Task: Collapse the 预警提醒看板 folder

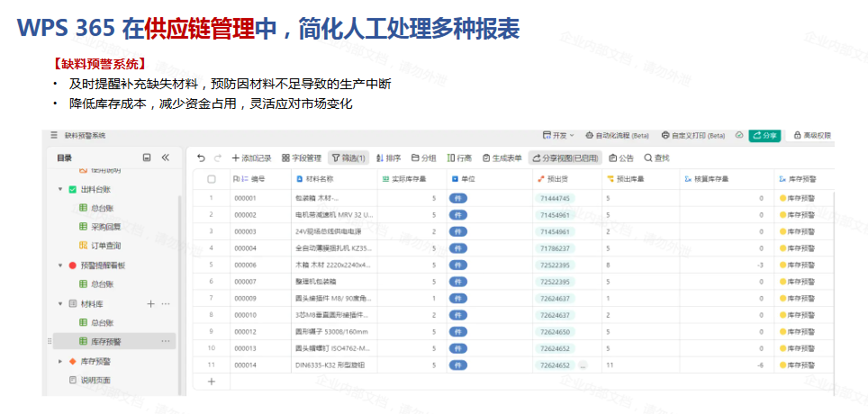Action: pos(59,265)
